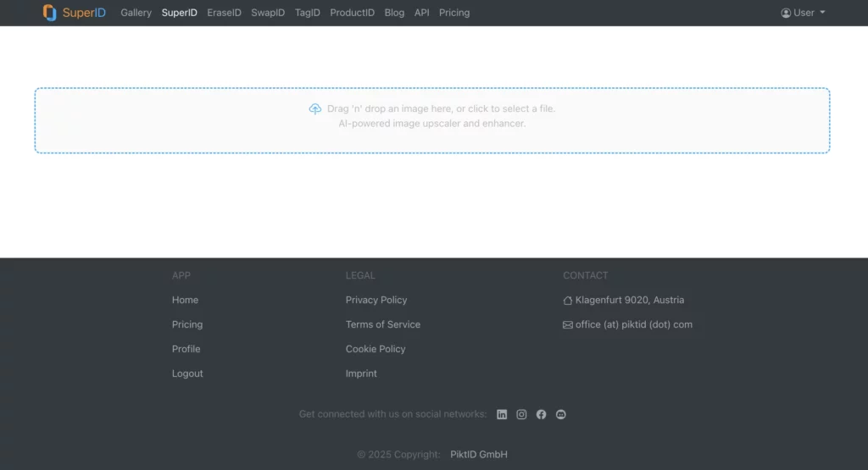Open the Instagram social icon
This screenshot has height=470, width=868.
coord(521,414)
